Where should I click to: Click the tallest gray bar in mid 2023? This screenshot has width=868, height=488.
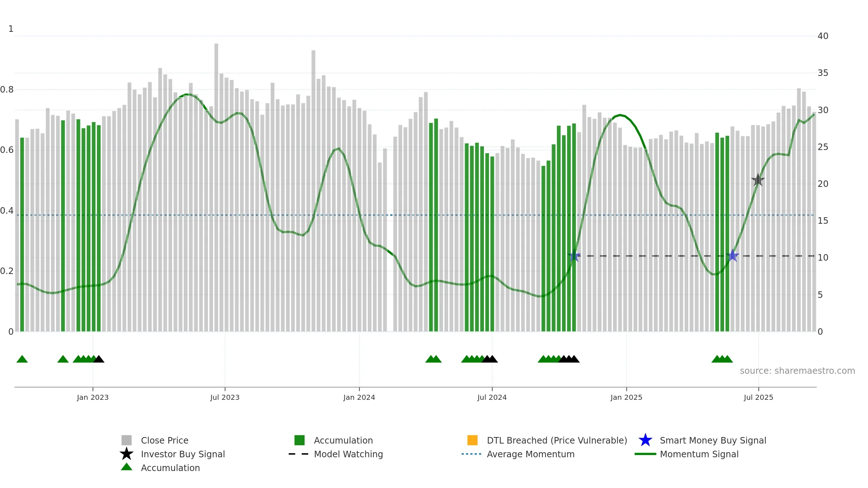[216, 187]
